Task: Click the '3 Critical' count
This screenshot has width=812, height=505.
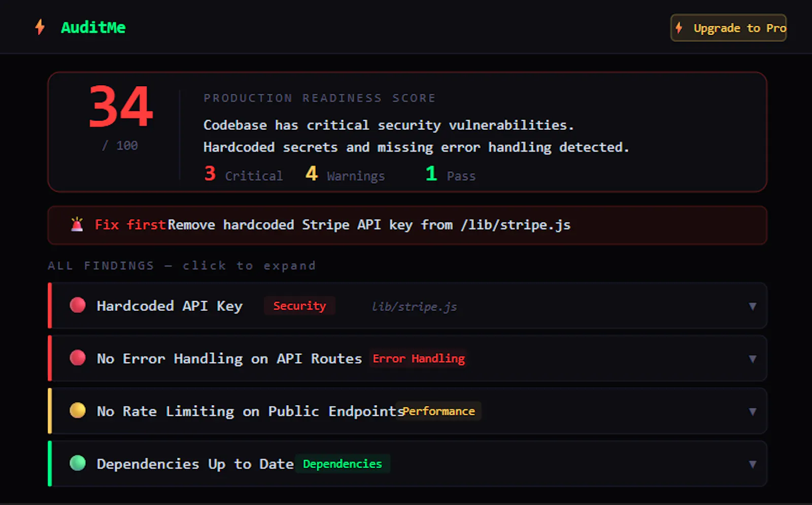Action: pyautogui.click(x=244, y=174)
